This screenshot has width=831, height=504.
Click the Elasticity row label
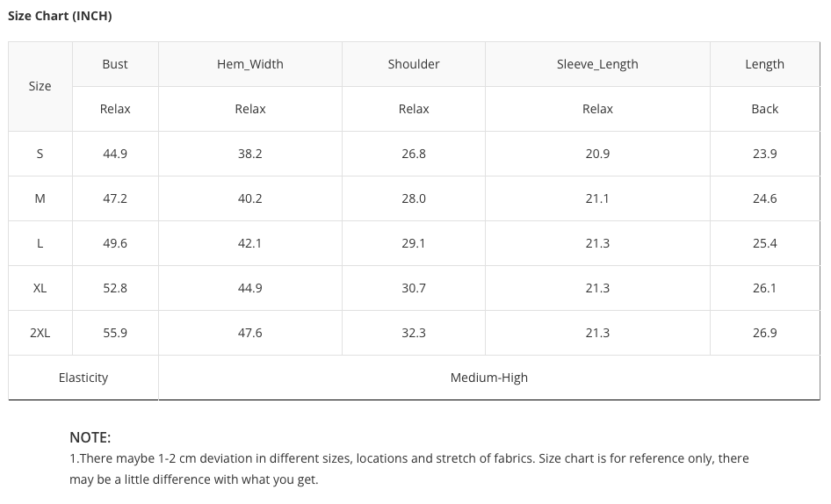tap(83, 378)
